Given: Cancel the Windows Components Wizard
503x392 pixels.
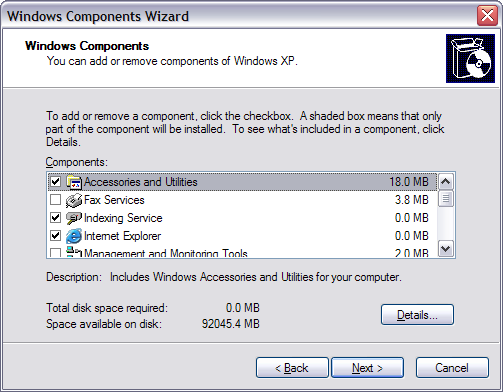Looking at the screenshot, I should point(452,368).
